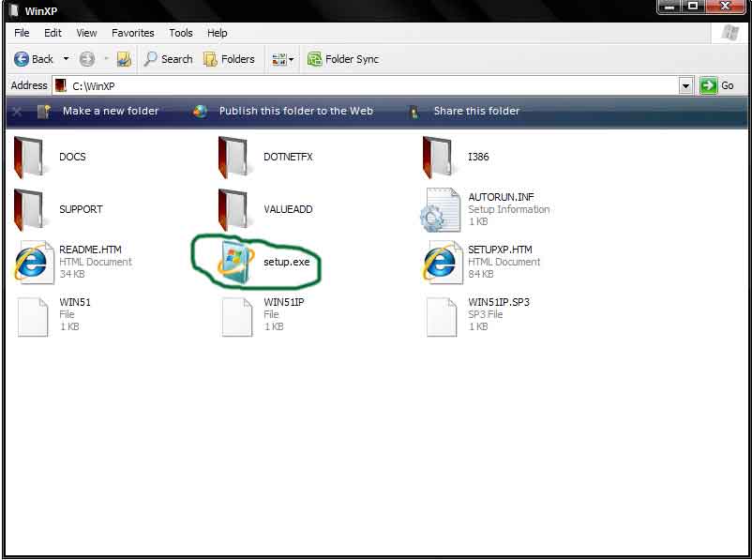This screenshot has height=560, width=752.
Task: Click the Make a new folder icon
Action: [44, 112]
